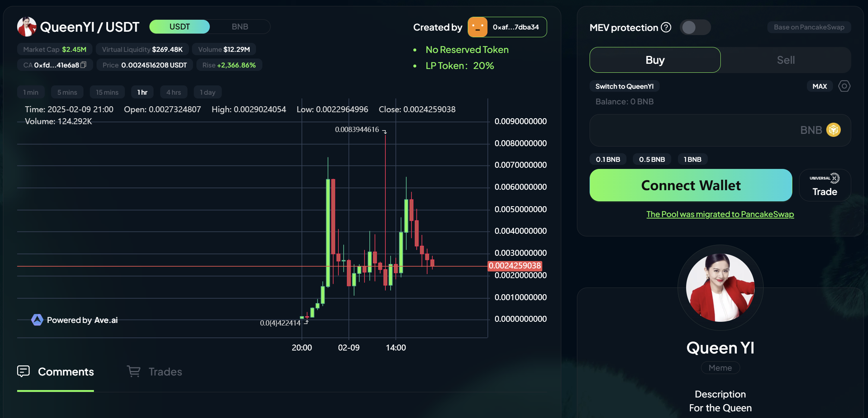This screenshot has height=418, width=868.
Task: Click the Ave.ai logo icon
Action: [37, 320]
